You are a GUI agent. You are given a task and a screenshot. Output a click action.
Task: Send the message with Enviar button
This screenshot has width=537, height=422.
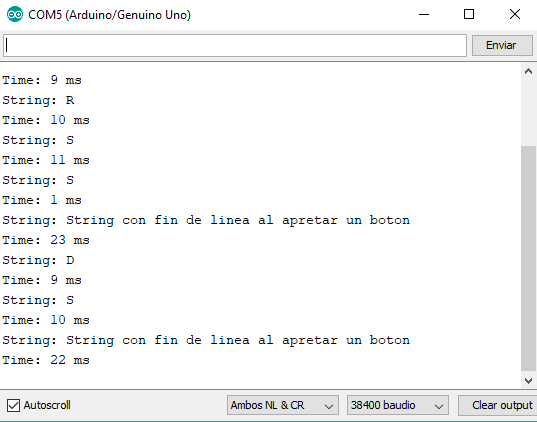502,45
